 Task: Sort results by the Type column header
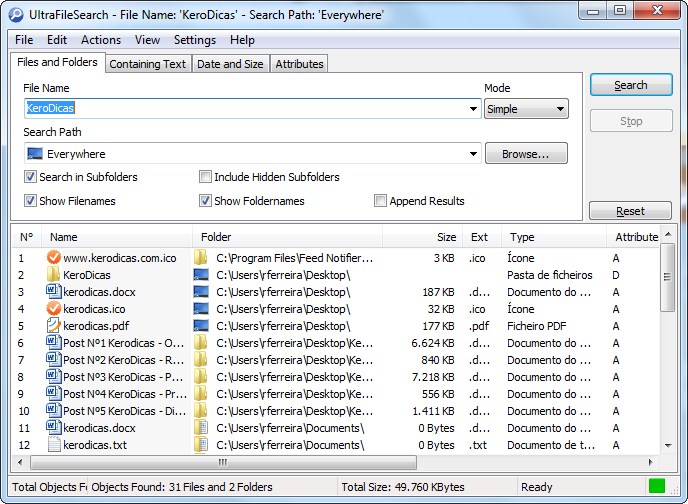point(553,237)
